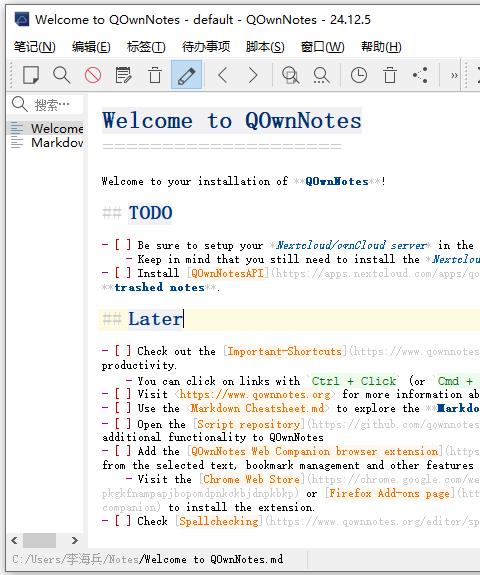Screen dimensions: 480x575
Task: Click the remove note trash icon
Action: (155, 75)
